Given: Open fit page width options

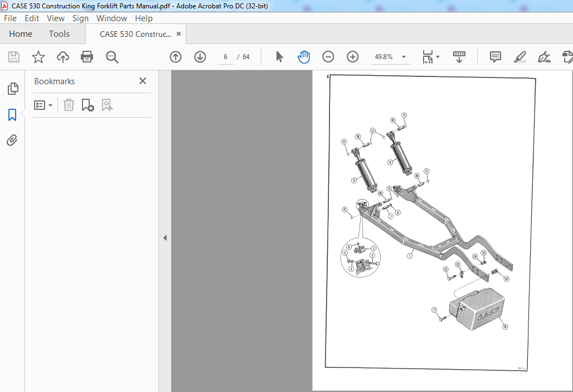Looking at the screenshot, I should (431, 57).
